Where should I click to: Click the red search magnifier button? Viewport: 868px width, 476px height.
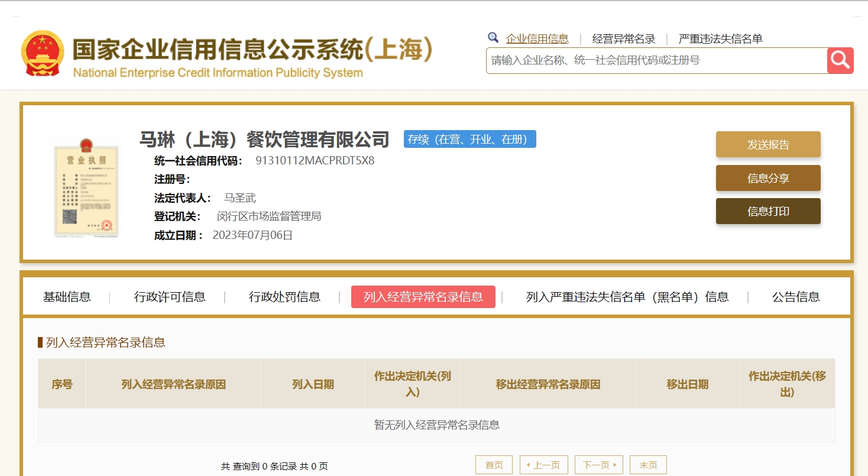840,60
